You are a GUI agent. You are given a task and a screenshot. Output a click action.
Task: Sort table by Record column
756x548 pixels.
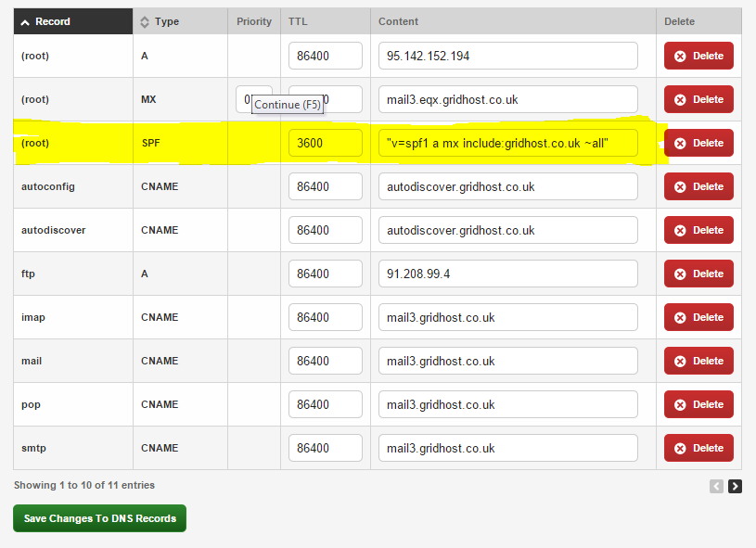tap(53, 21)
